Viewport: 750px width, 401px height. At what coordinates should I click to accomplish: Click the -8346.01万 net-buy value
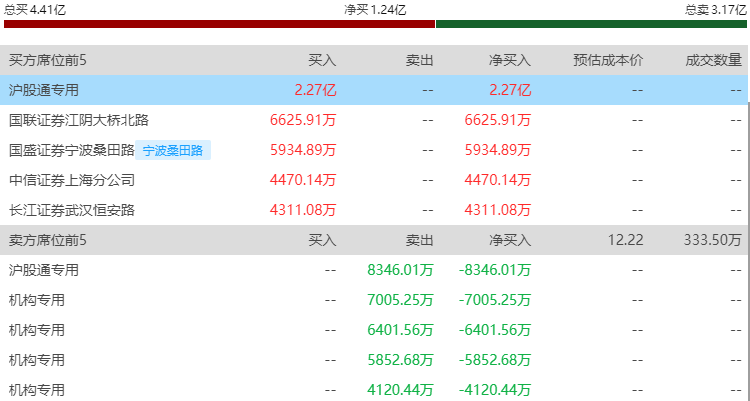click(495, 270)
